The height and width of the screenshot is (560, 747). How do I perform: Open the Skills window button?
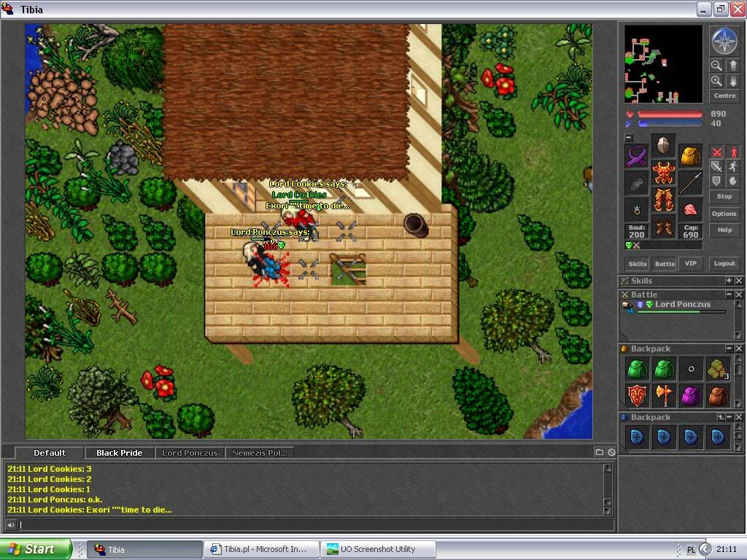(x=638, y=263)
